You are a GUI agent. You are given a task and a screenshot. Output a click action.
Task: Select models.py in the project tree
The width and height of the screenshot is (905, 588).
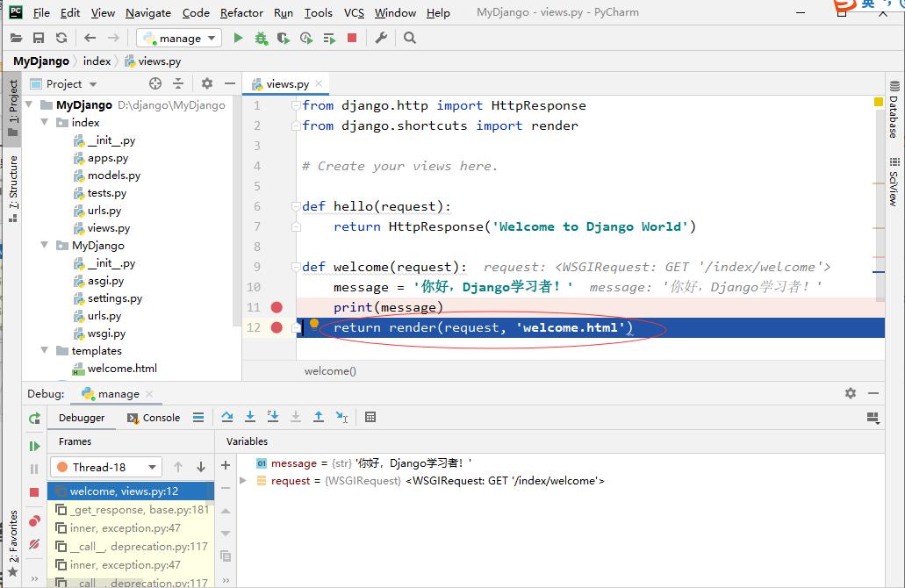coord(107,176)
